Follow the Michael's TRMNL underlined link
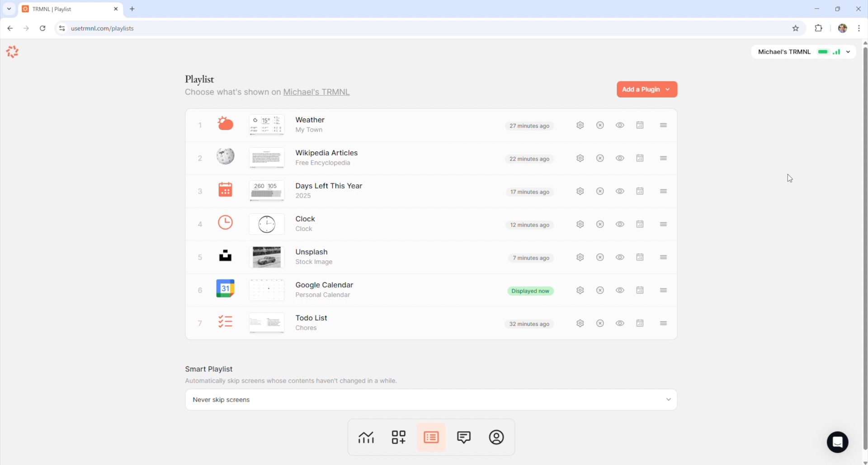This screenshot has width=868, height=465. (316, 92)
